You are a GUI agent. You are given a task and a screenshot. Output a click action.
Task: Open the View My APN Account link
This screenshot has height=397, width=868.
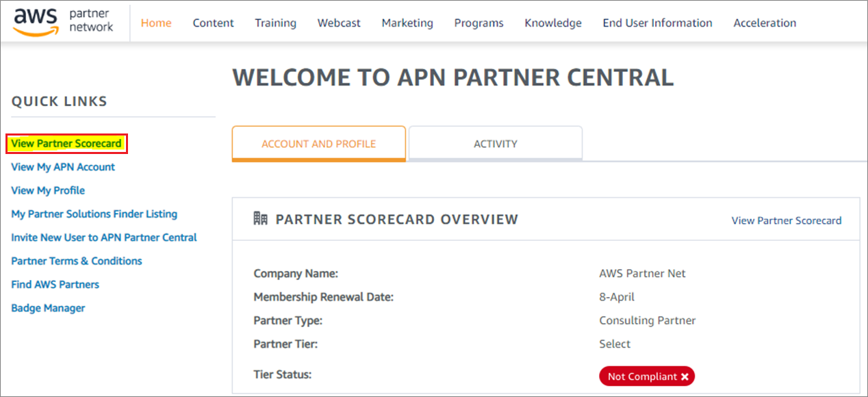point(63,167)
